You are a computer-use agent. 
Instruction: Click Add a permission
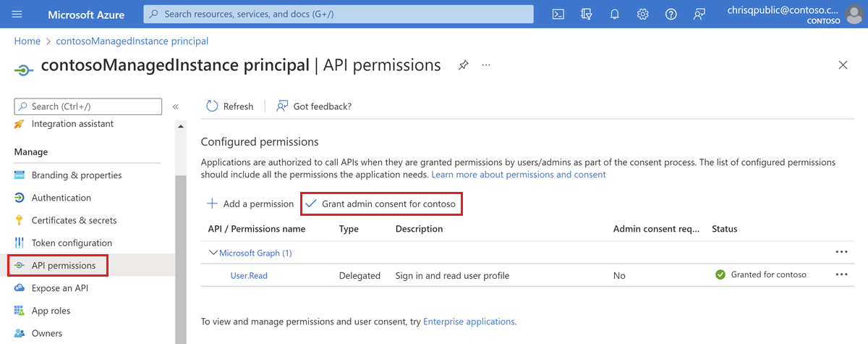[x=250, y=204]
